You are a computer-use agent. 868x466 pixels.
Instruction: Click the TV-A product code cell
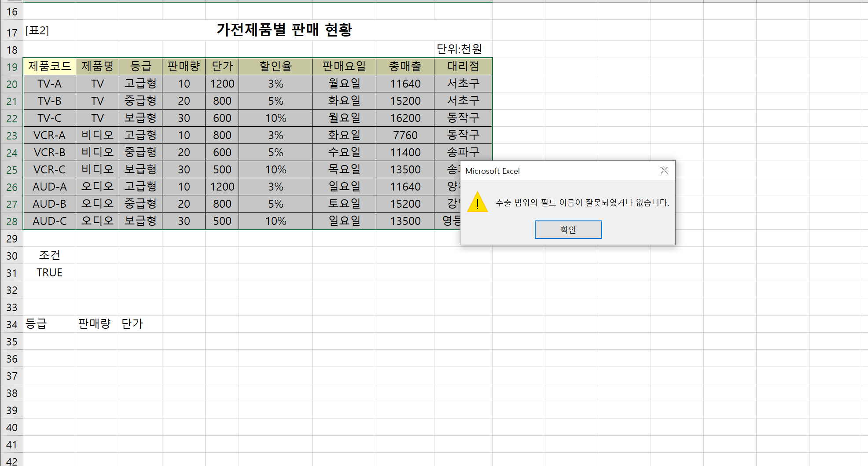tap(49, 84)
